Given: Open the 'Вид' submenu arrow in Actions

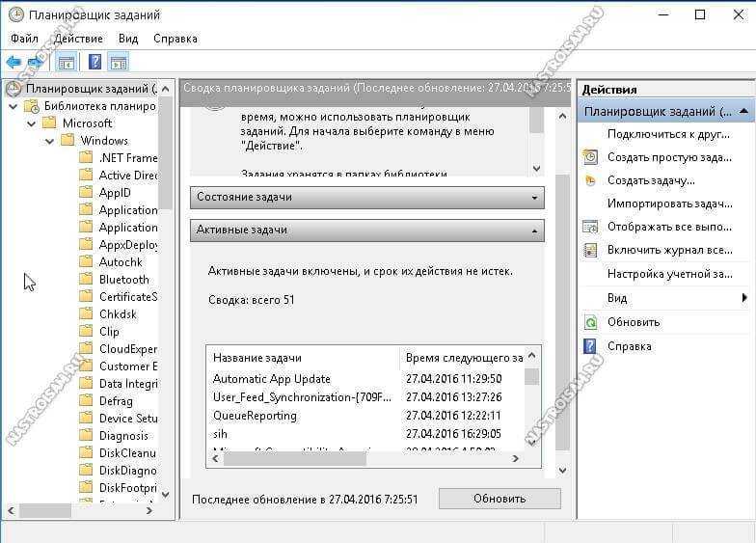Looking at the screenshot, I should (x=744, y=298).
